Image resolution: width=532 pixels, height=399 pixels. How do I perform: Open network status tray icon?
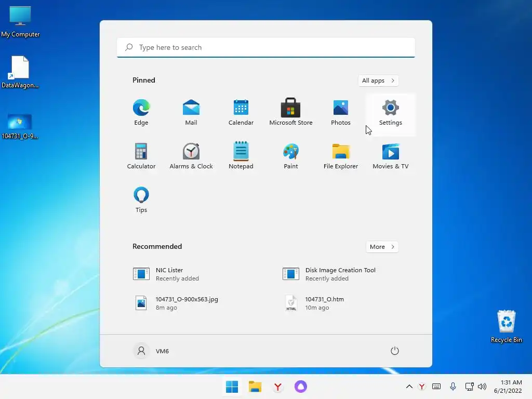tap(469, 387)
